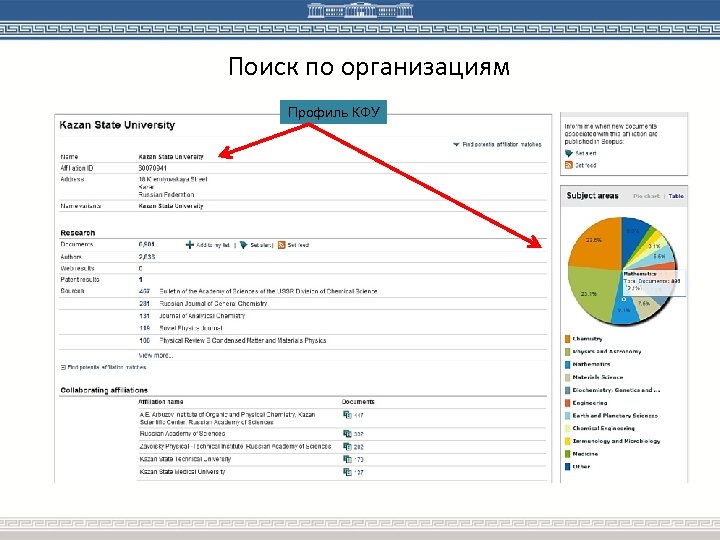Viewport: 720px width, 540px height.
Task: Click the Chemistry legend color swatch
Action: point(568,339)
